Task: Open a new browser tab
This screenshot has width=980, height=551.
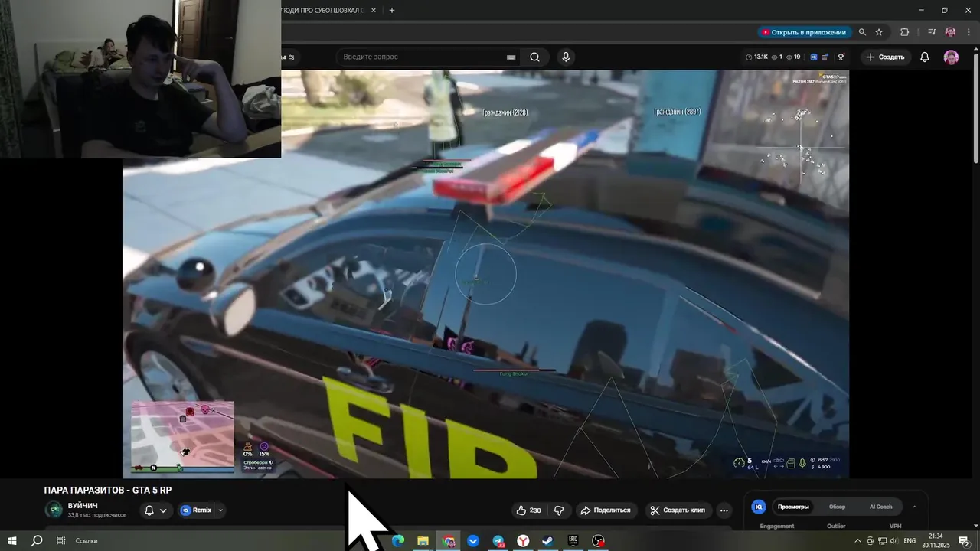Action: click(392, 11)
